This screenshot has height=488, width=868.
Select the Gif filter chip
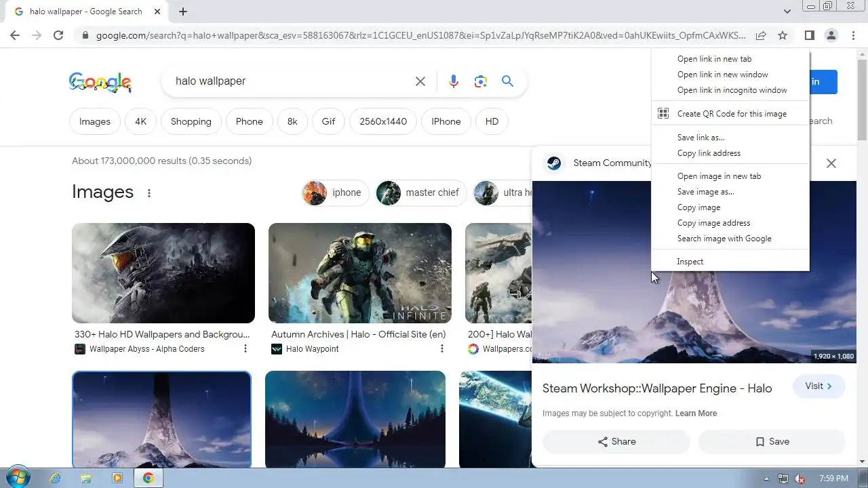coord(328,121)
